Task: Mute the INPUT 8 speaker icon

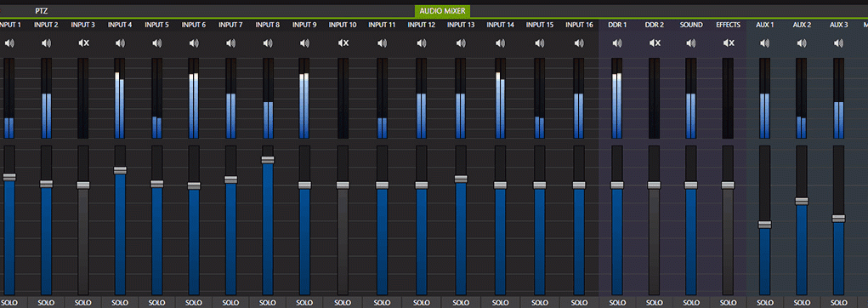Action: [x=268, y=43]
